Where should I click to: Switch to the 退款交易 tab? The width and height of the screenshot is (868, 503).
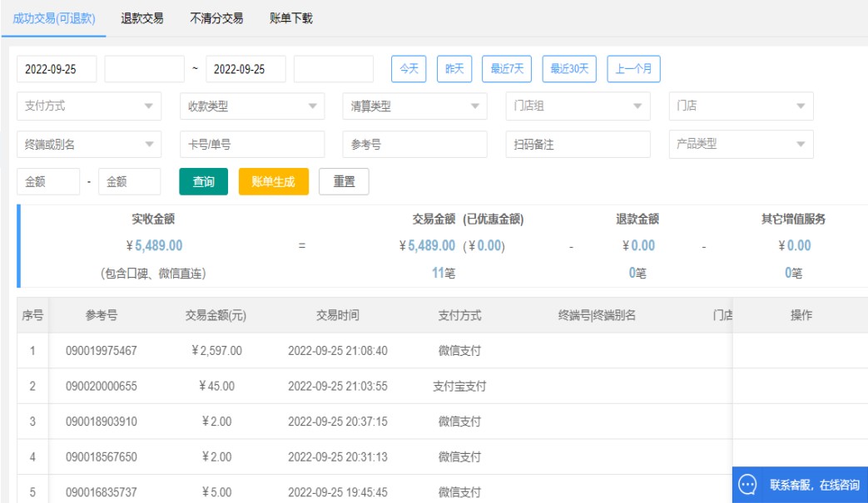point(141,18)
